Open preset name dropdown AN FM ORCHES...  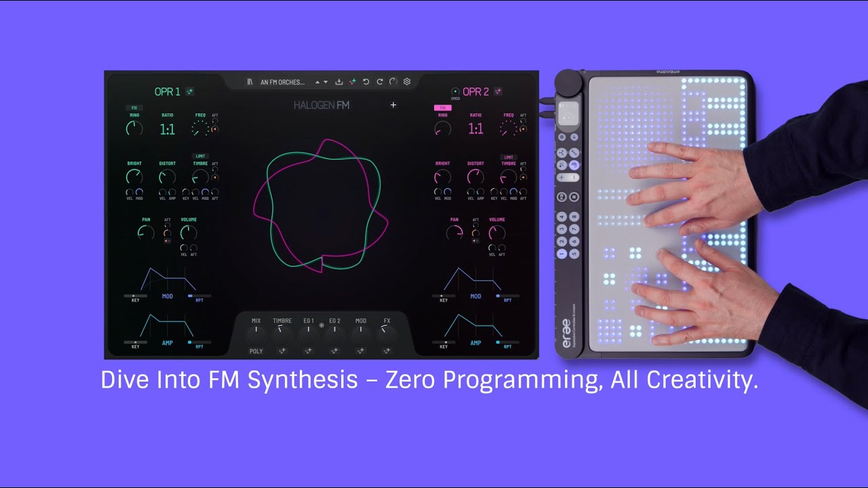coord(283,82)
